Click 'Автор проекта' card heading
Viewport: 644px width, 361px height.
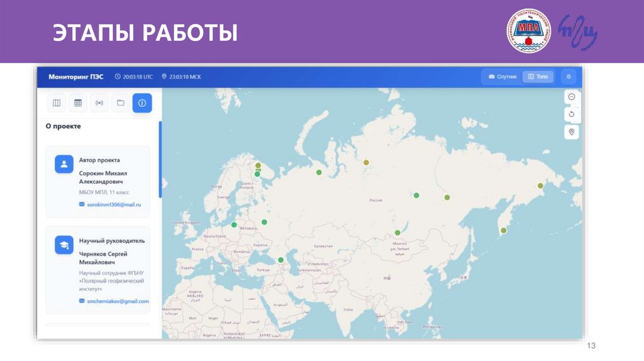click(x=99, y=160)
